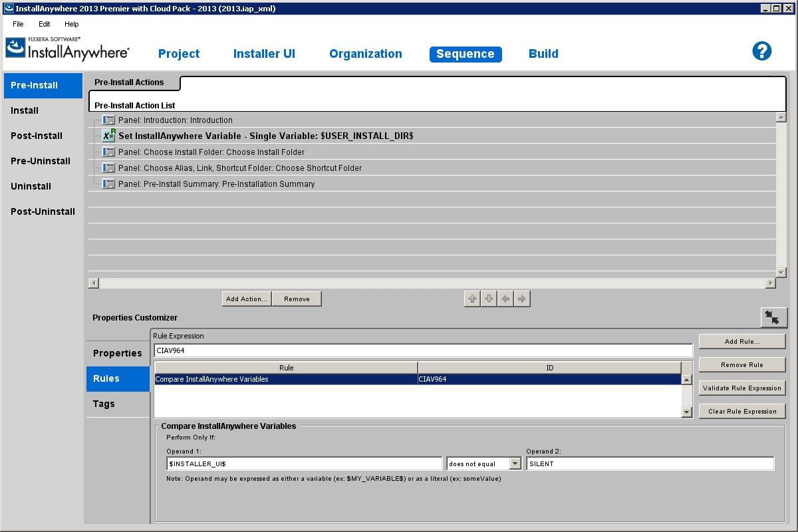Click action list scrollbar down arrow

[781, 273]
